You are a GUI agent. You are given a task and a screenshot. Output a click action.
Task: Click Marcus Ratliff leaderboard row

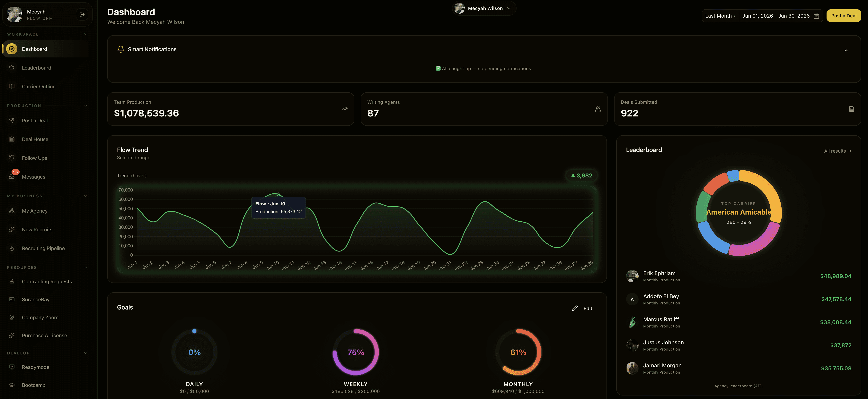[x=738, y=322]
